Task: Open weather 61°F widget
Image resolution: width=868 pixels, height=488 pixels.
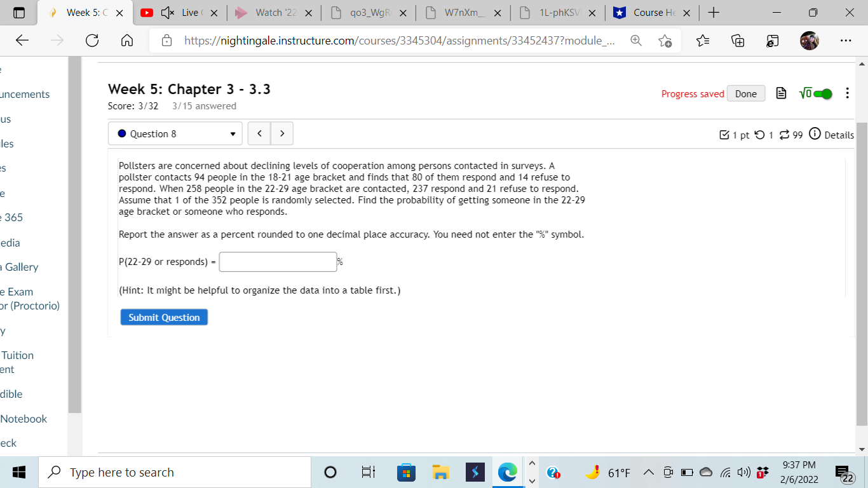Action: click(608, 472)
